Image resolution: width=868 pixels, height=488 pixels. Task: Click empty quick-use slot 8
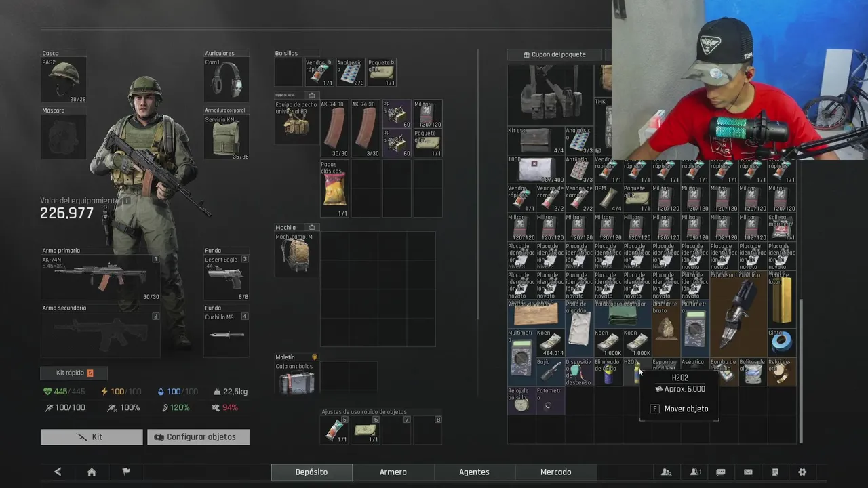(x=428, y=430)
